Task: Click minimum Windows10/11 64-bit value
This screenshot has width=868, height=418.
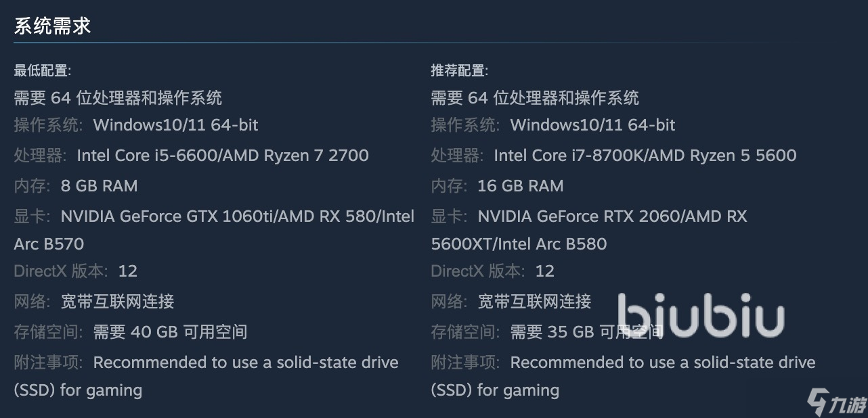Action: coord(175,125)
